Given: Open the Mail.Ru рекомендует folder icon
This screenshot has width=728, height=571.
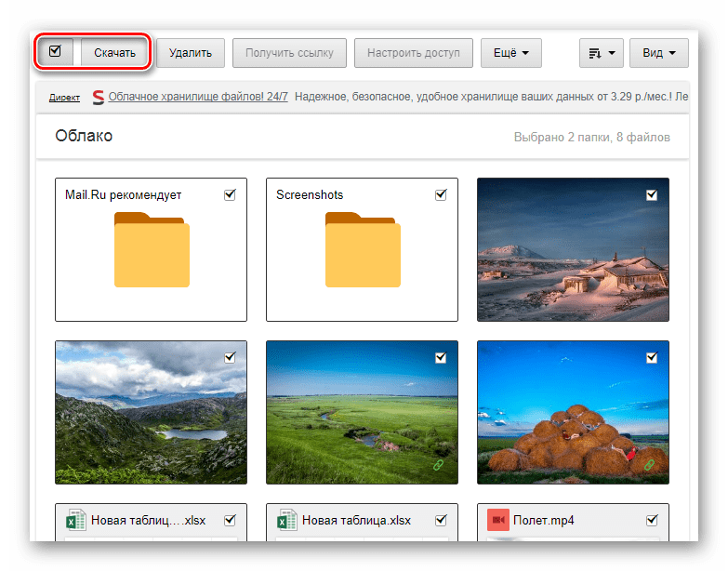Looking at the screenshot, I should 152,250.
